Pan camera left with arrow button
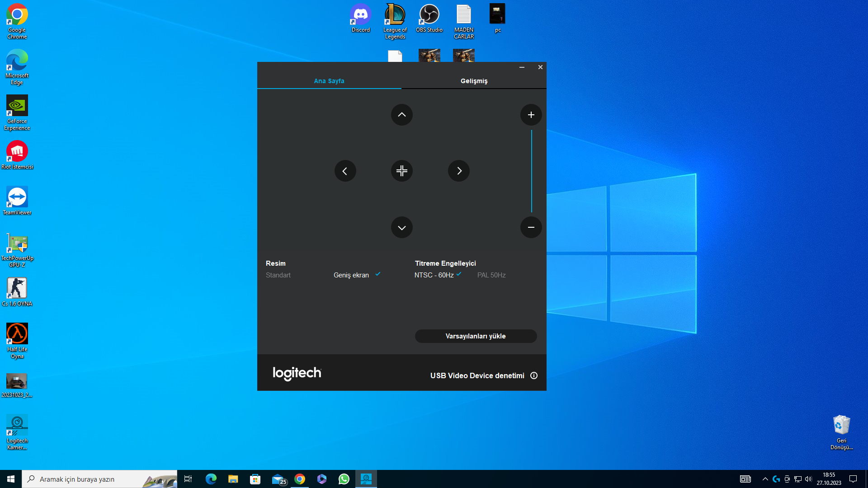This screenshot has width=868, height=488. click(x=345, y=171)
